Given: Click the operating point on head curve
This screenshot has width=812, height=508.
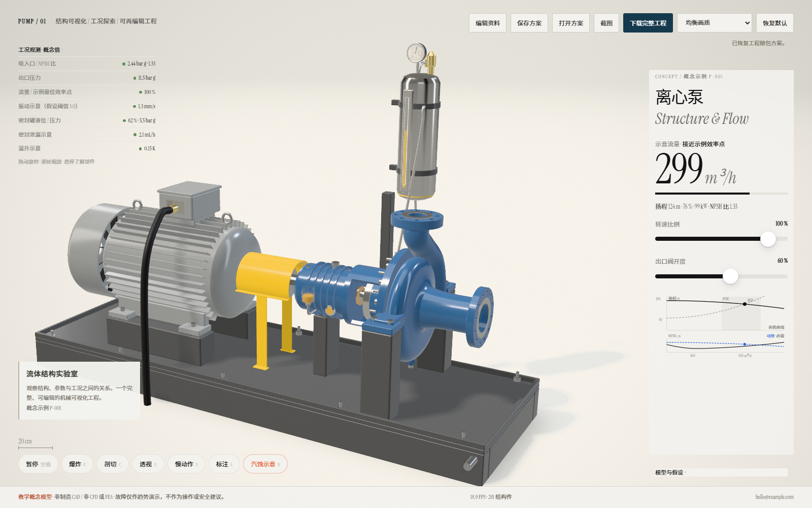Looking at the screenshot, I should (x=745, y=304).
